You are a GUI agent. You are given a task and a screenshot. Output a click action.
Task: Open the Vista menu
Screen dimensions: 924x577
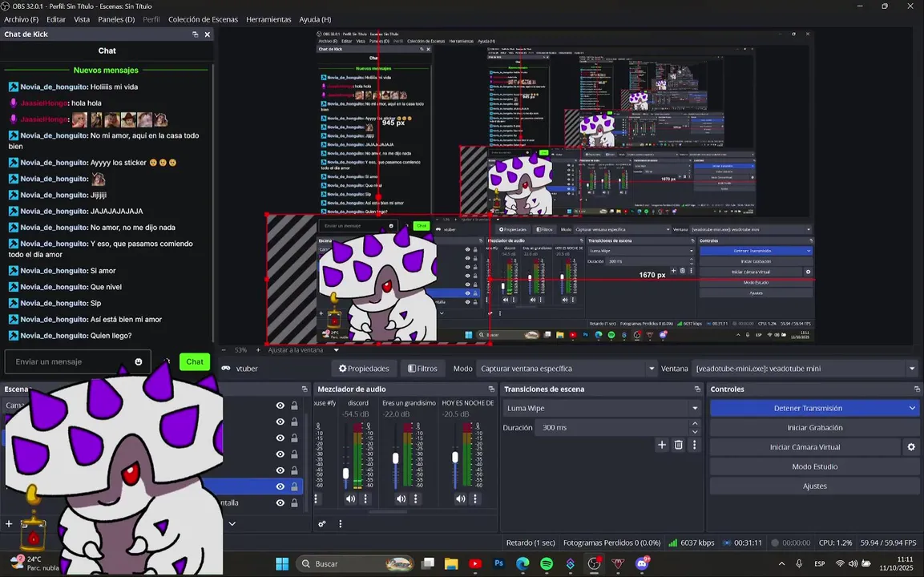point(82,19)
